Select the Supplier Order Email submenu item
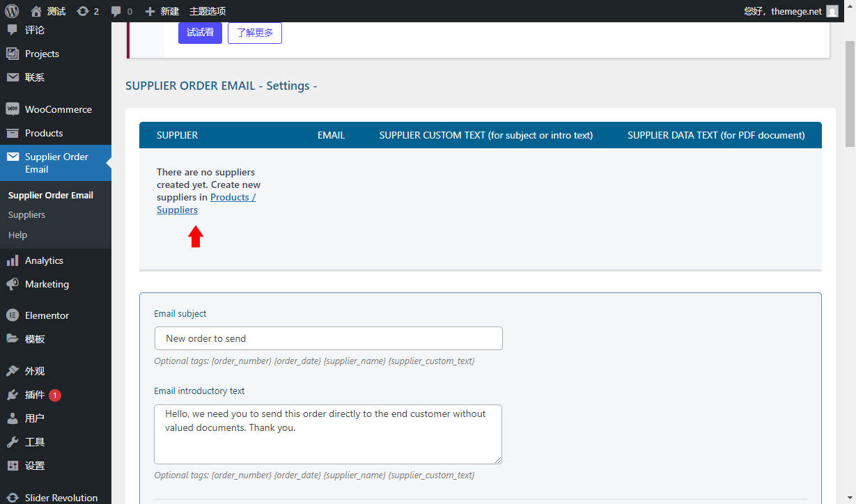The height and width of the screenshot is (504, 856). coord(51,195)
